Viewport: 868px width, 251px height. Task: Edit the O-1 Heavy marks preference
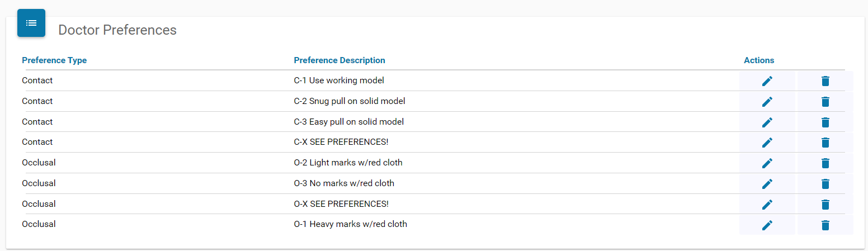point(767,225)
